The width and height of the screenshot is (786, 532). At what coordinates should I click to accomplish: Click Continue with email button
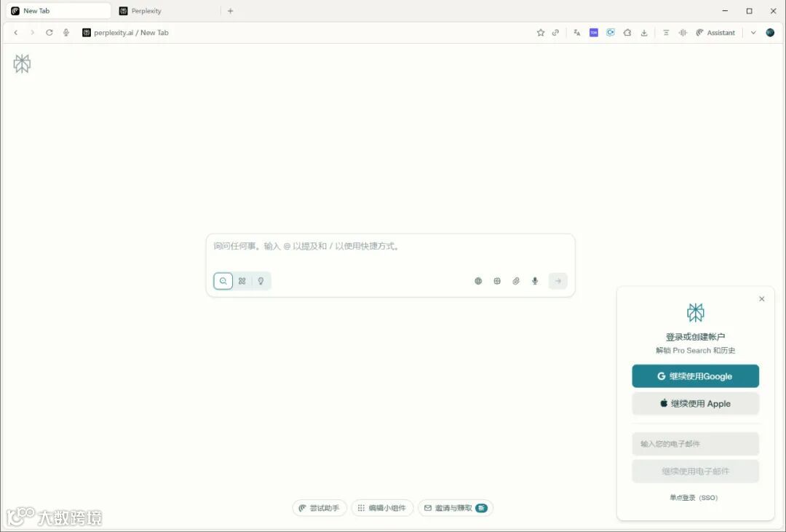click(x=695, y=472)
